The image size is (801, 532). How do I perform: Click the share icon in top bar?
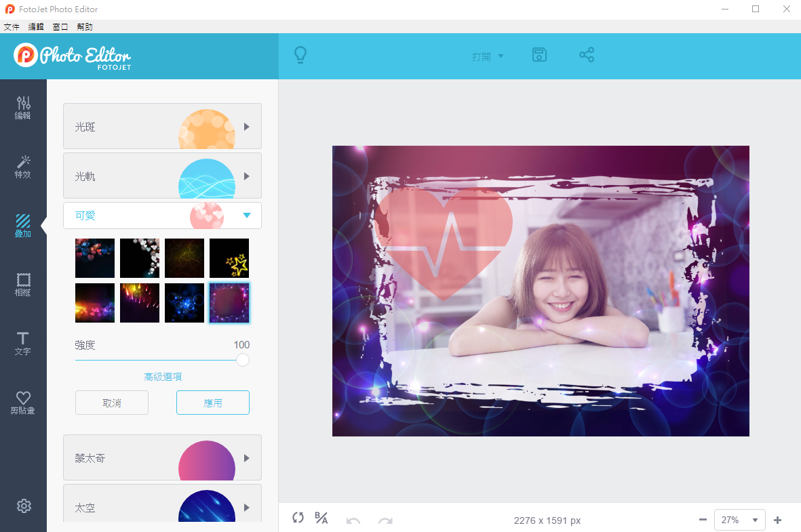tap(586, 55)
